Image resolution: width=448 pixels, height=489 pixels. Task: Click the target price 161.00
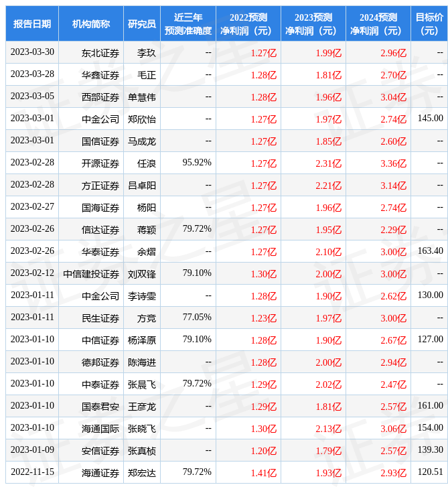[x=430, y=406]
